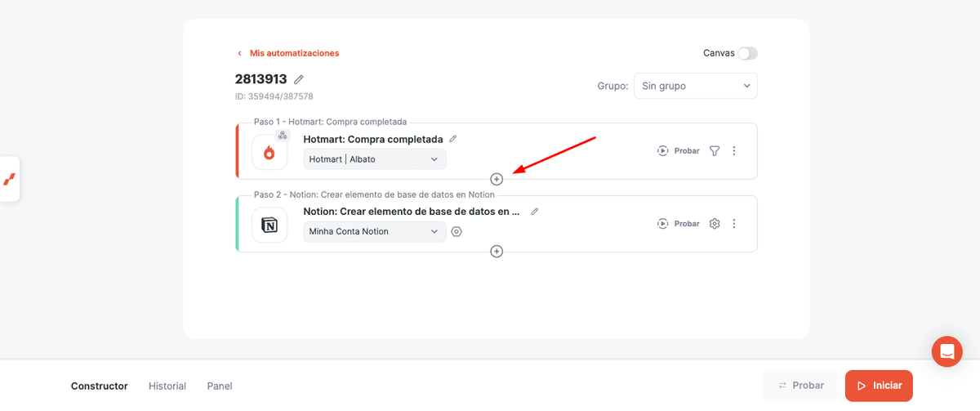
Task: Toggle the Canvas switch
Action: 748,53
